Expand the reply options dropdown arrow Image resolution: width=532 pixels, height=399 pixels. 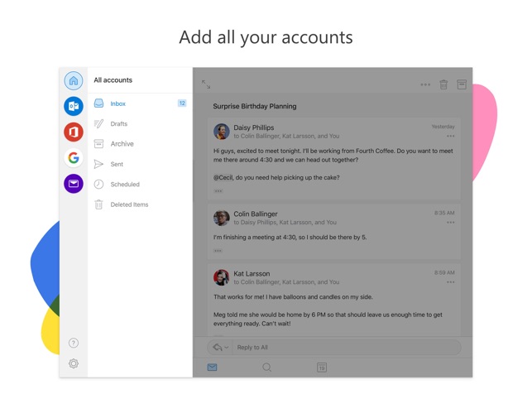point(227,348)
